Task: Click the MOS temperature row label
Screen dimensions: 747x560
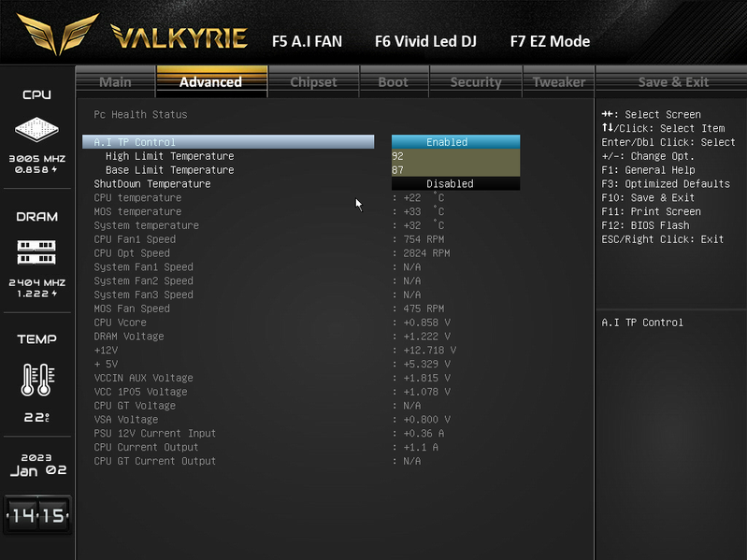Action: (x=137, y=211)
